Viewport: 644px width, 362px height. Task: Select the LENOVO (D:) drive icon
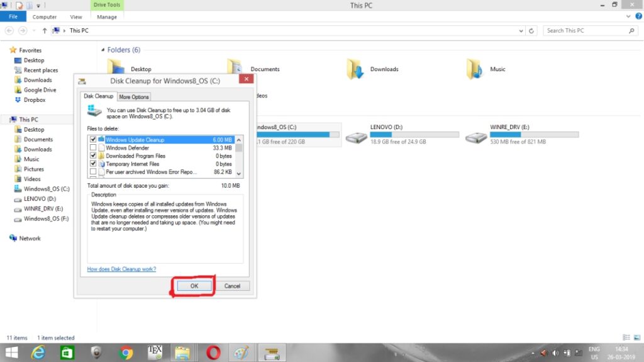point(356,137)
